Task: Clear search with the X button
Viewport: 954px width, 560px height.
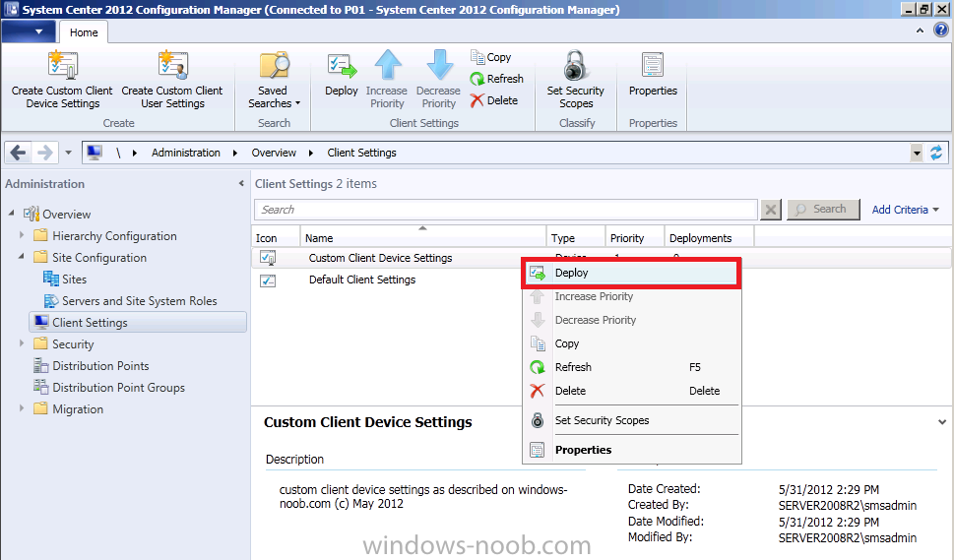Action: [x=770, y=210]
